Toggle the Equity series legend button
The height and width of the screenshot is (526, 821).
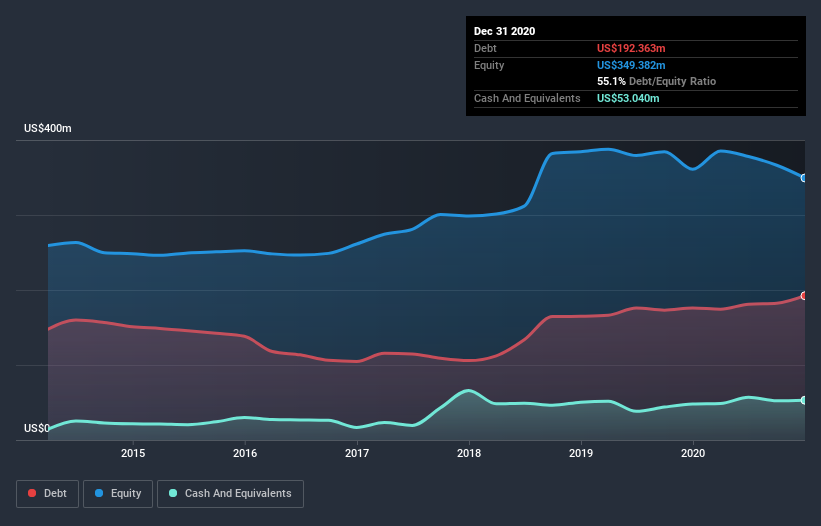[118, 494]
